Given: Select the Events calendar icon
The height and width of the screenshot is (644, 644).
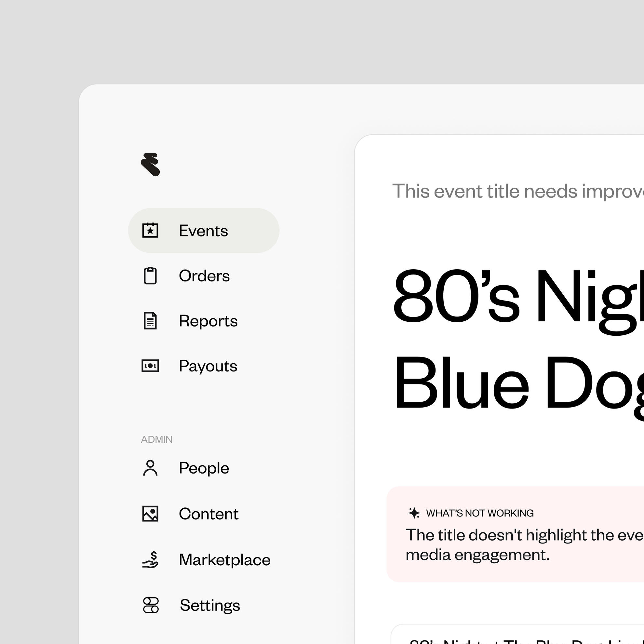Looking at the screenshot, I should [x=151, y=230].
